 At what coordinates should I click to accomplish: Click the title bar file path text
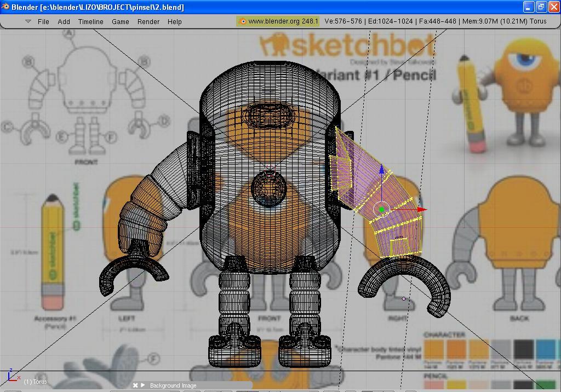112,7
